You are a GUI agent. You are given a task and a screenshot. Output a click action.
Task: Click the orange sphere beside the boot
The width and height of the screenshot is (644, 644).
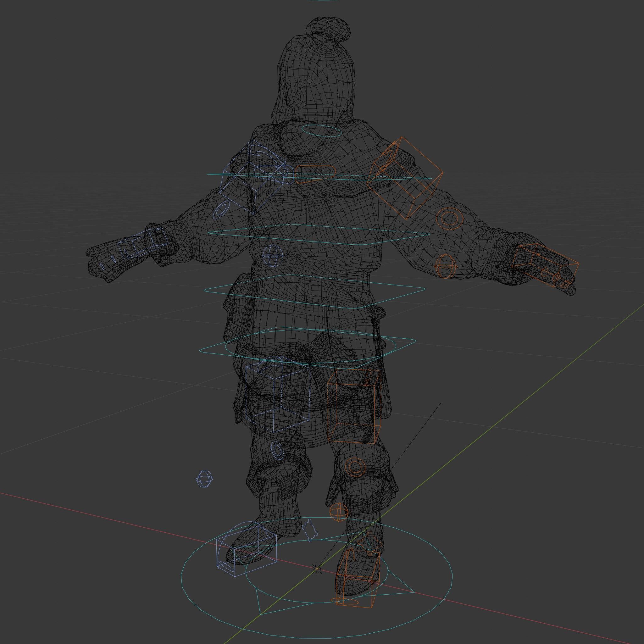point(339,512)
